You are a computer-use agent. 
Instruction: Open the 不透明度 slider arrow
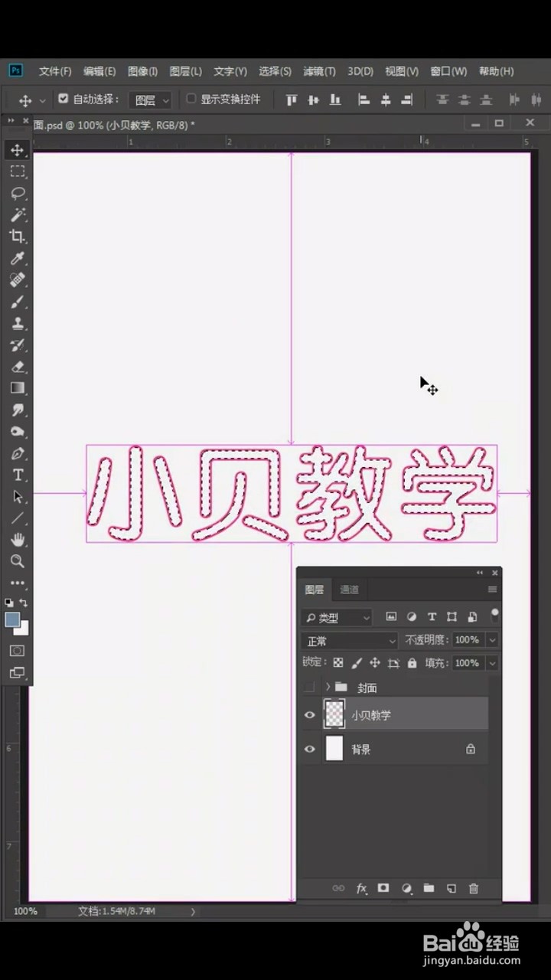pos(492,640)
